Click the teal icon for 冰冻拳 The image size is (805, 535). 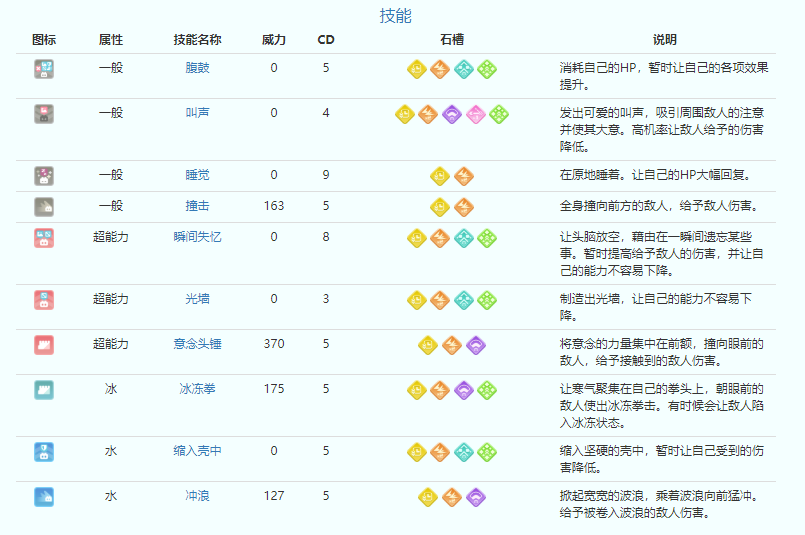tap(44, 389)
